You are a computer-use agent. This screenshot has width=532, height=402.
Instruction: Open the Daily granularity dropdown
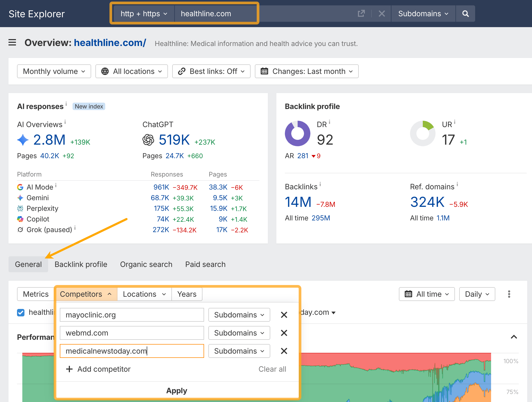pyautogui.click(x=477, y=294)
